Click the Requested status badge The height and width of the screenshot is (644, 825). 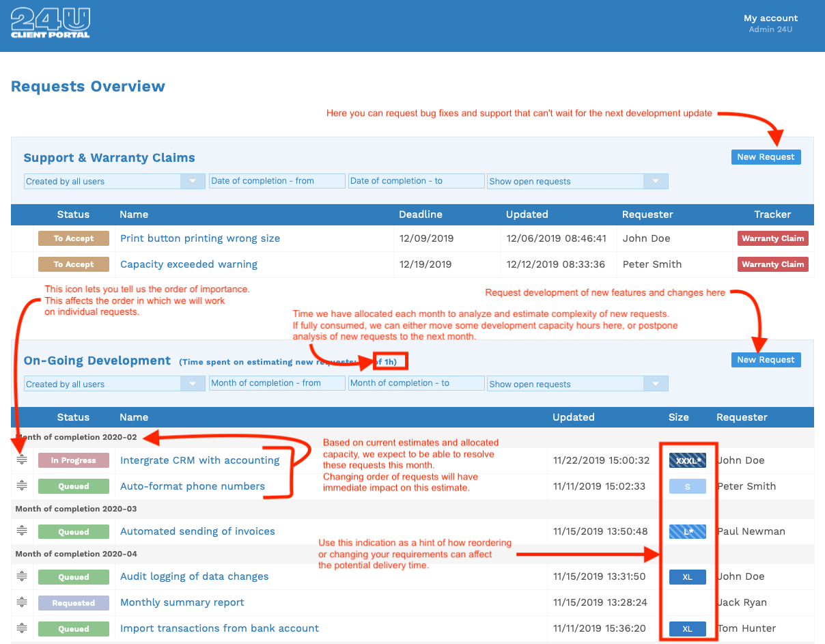(74, 602)
